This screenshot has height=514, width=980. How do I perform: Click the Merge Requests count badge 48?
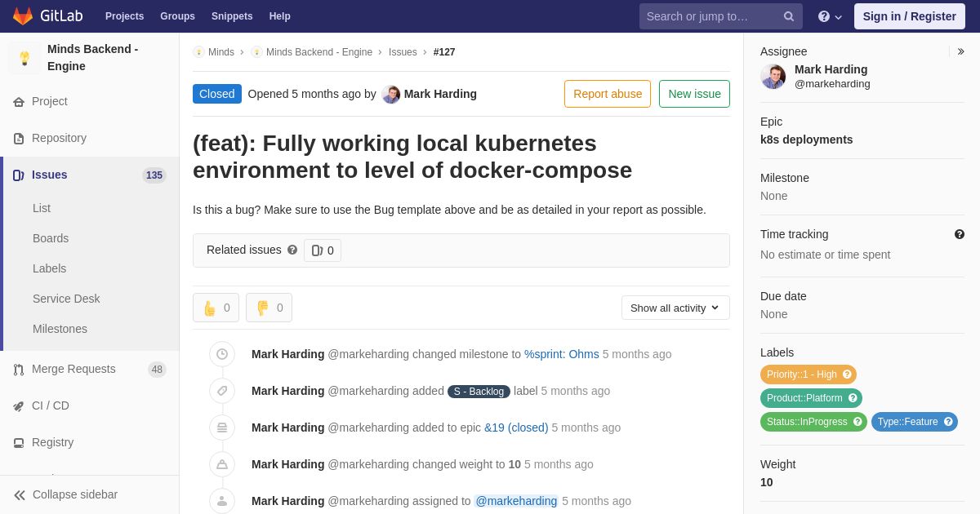pos(157,370)
